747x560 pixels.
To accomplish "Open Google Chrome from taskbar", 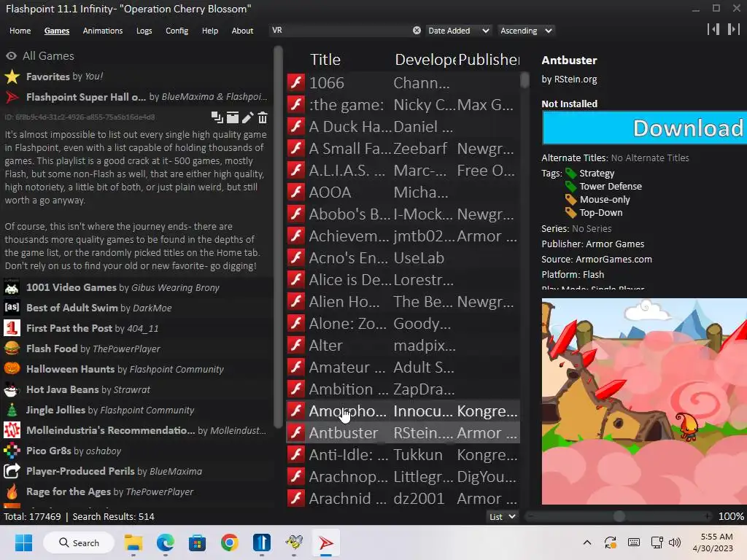I will tap(230, 542).
